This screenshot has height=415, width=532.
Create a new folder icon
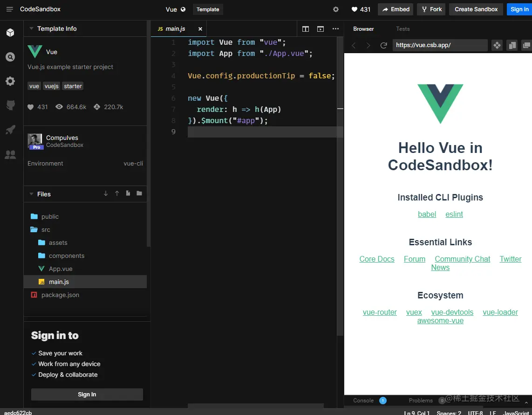pyautogui.click(x=139, y=193)
